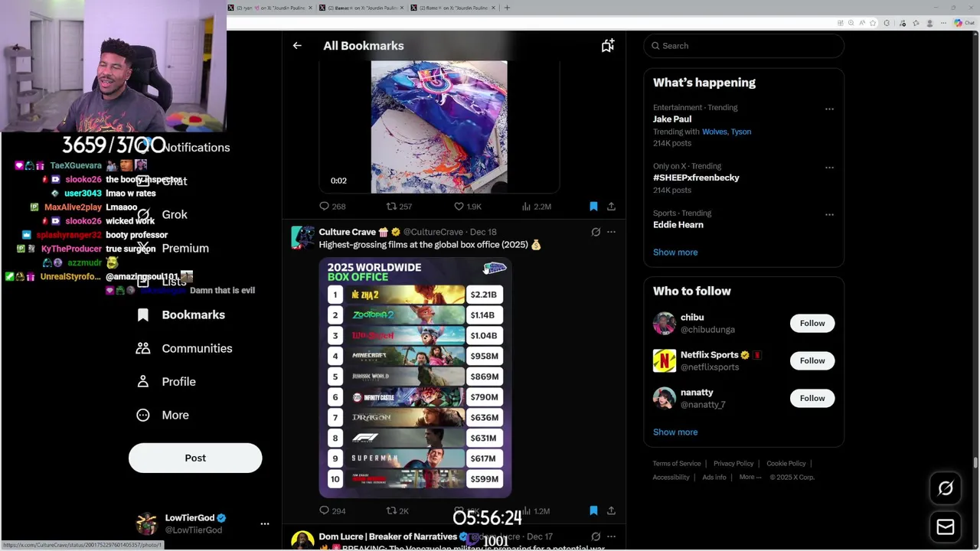Open the Dec 18 post timestamp

click(x=483, y=232)
